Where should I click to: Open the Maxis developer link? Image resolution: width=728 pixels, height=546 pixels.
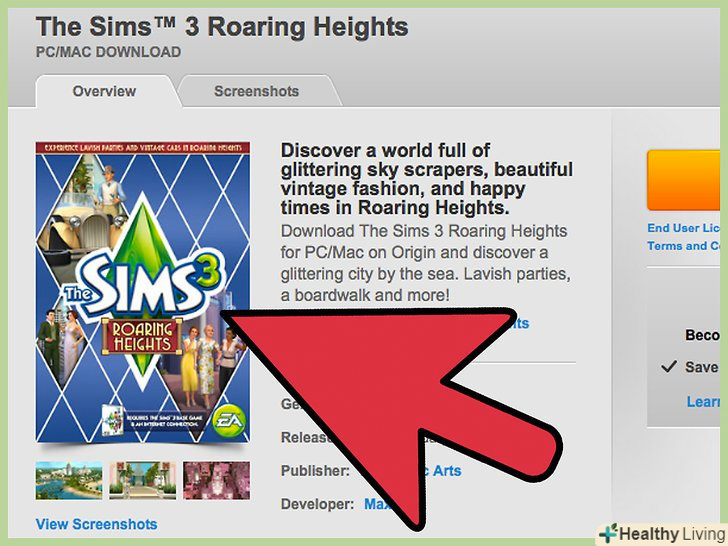click(x=378, y=504)
